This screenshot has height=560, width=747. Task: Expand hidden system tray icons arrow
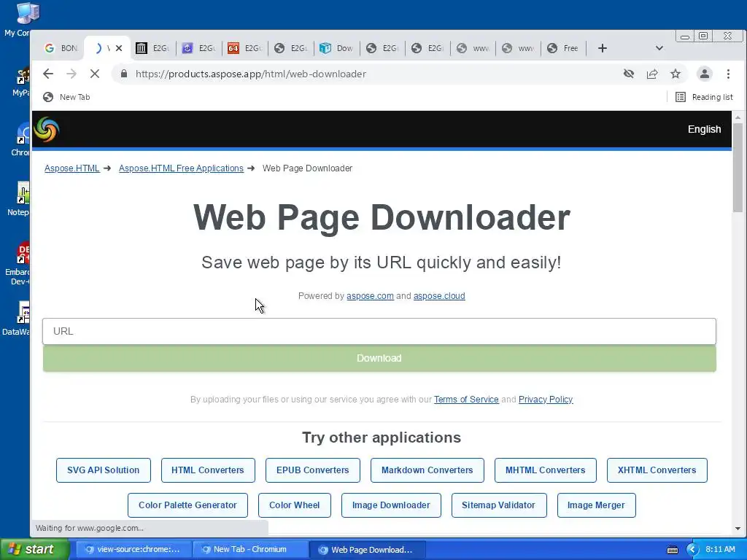[693, 550]
